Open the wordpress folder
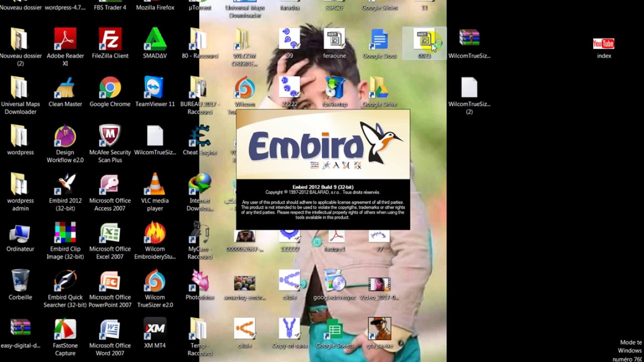This screenshot has height=362, width=644. (x=20, y=140)
